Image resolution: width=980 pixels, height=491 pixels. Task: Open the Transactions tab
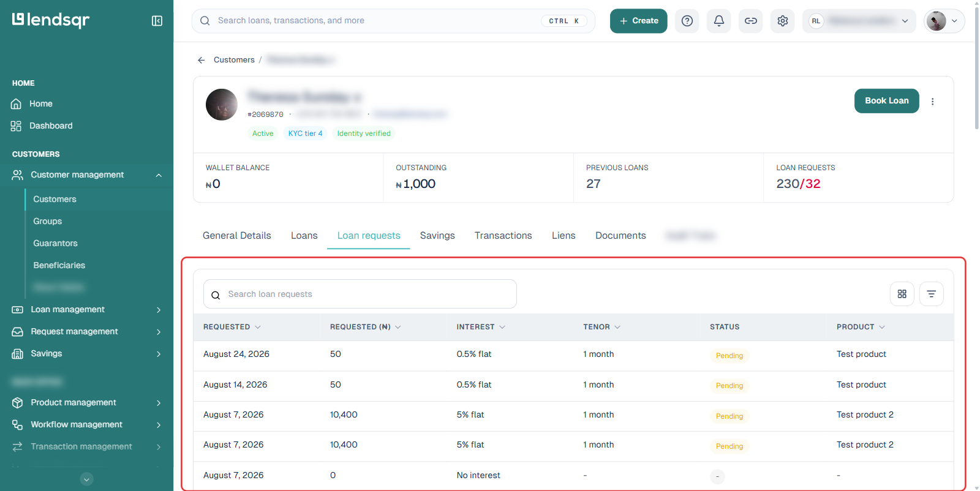[503, 236]
